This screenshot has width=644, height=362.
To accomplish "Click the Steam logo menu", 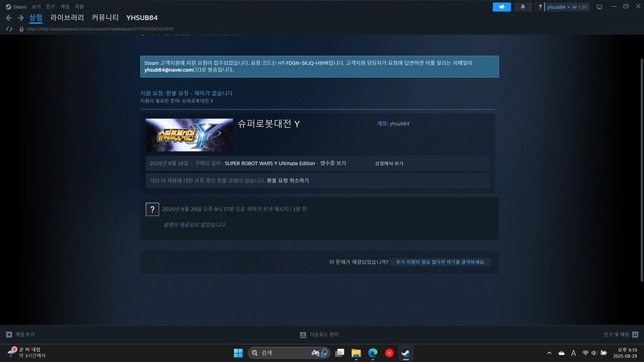I will (x=16, y=6).
